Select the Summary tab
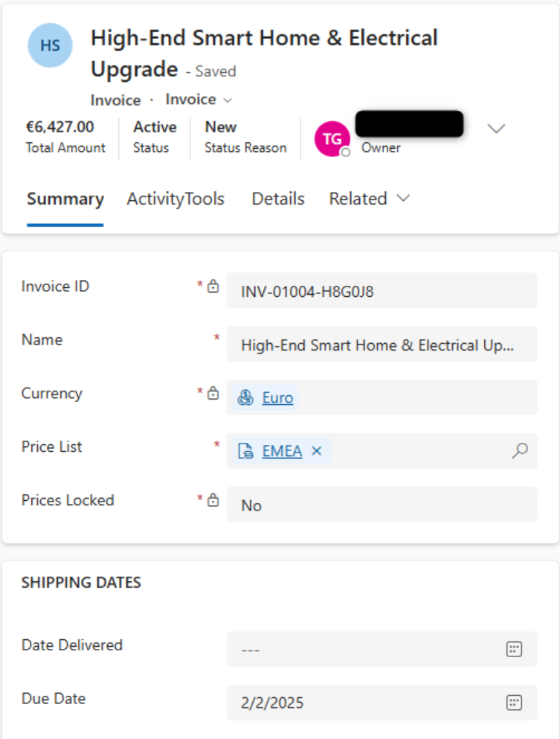 click(x=65, y=199)
